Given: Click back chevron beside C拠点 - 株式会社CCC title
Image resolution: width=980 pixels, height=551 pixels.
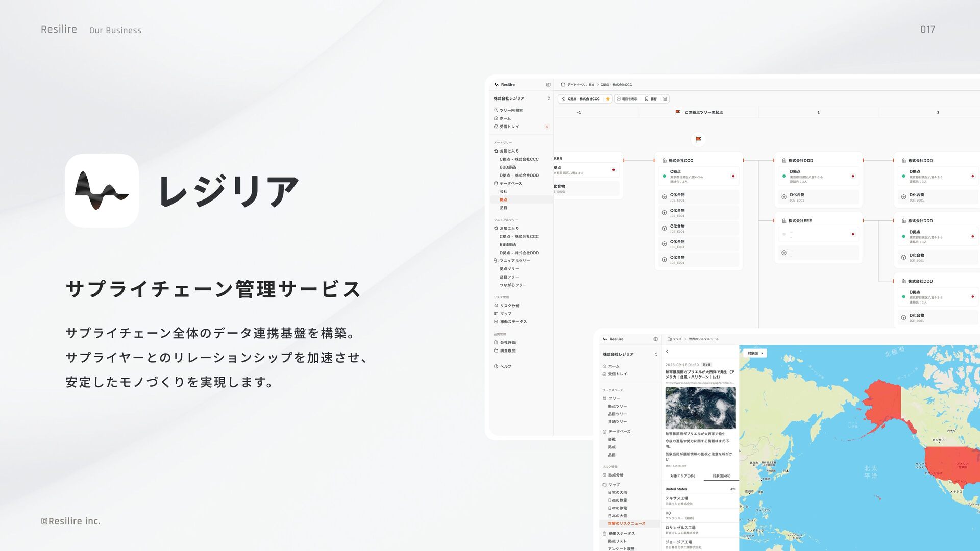Looking at the screenshot, I should (x=563, y=99).
